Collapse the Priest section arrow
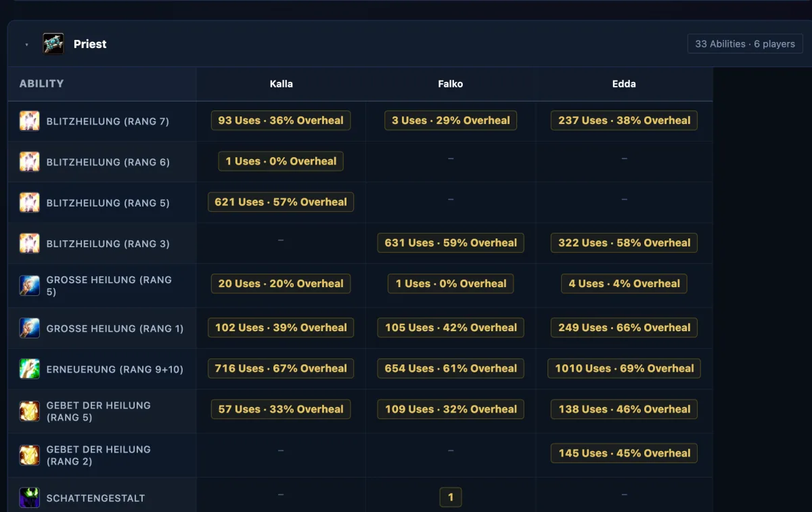Screen dimensions: 812x512 [27, 45]
